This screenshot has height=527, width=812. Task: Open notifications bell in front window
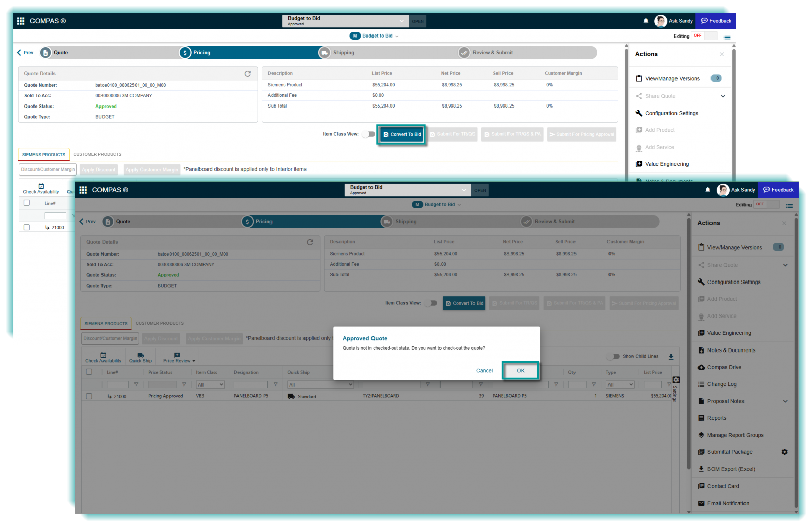[x=708, y=190]
